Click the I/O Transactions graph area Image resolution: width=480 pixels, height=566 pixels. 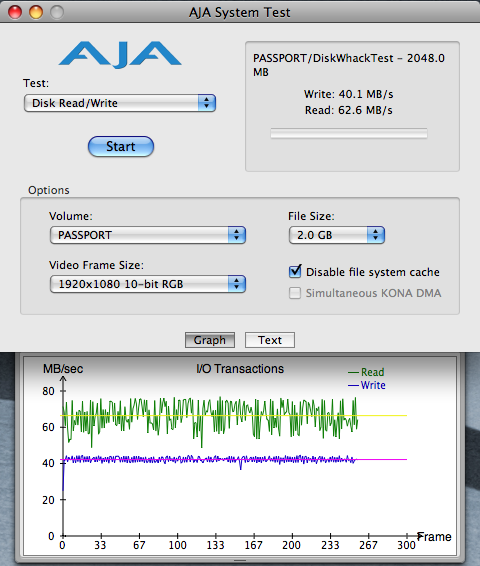coord(240,456)
